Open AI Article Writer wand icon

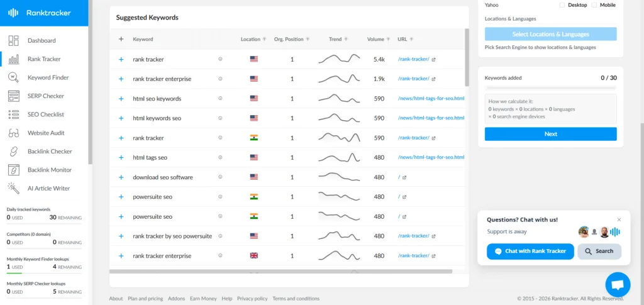pos(14,188)
